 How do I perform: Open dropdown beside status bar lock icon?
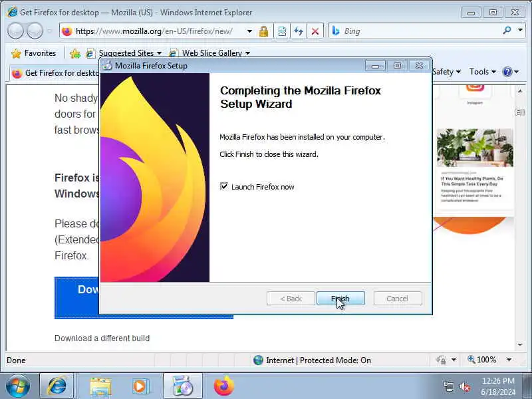point(454,360)
